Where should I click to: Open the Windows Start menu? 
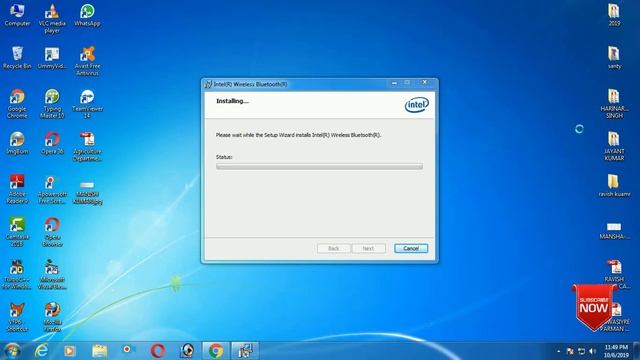[x=12, y=351]
